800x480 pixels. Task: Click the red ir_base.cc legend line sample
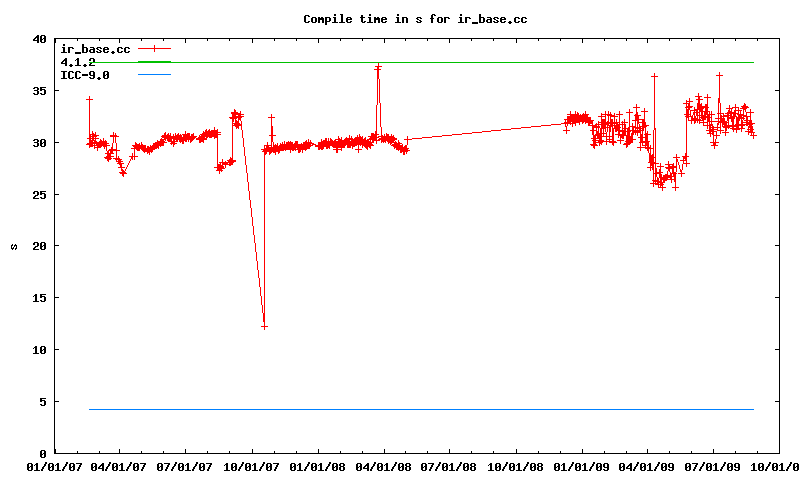pos(154,48)
